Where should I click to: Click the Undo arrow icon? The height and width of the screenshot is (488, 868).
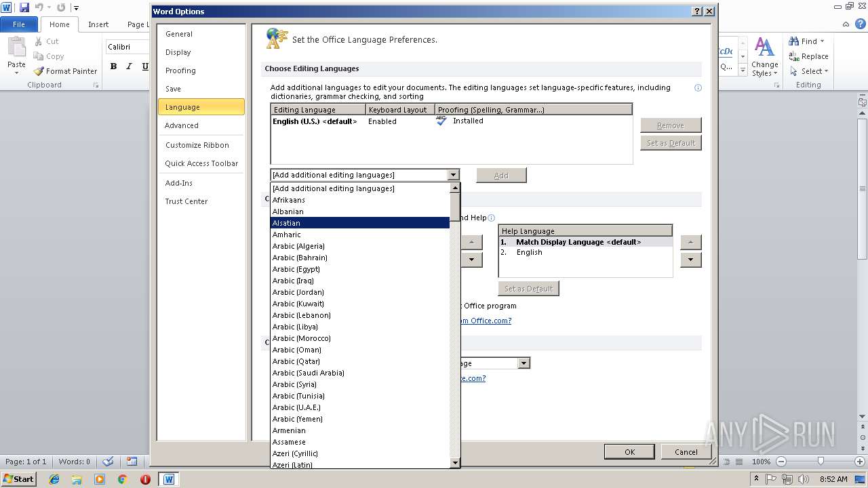[x=39, y=7]
